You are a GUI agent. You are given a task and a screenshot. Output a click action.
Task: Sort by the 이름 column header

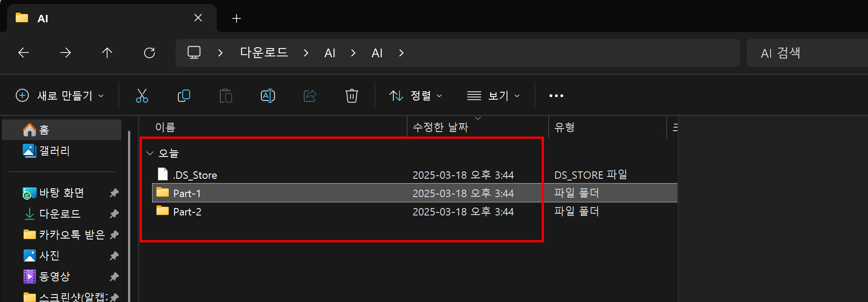tap(165, 127)
